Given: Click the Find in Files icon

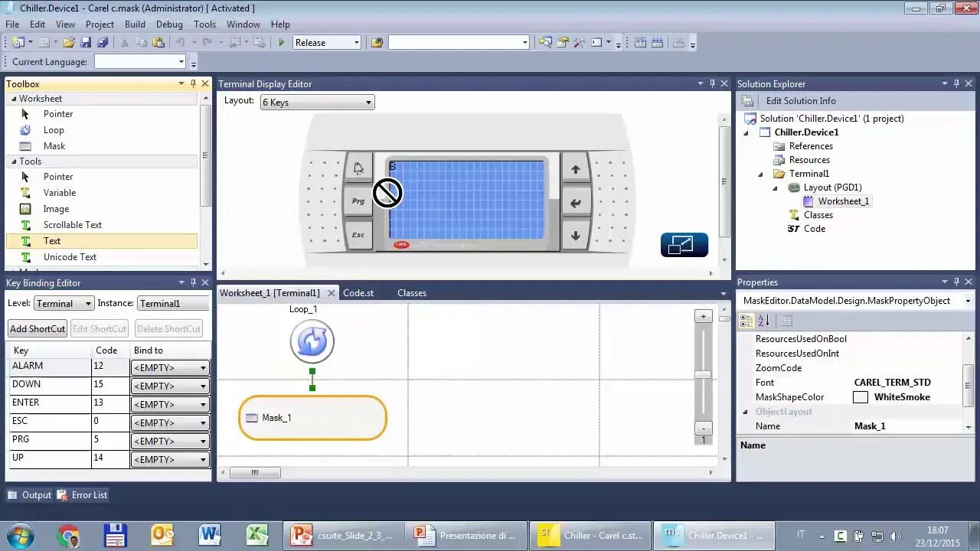Looking at the screenshot, I should click(x=377, y=43).
